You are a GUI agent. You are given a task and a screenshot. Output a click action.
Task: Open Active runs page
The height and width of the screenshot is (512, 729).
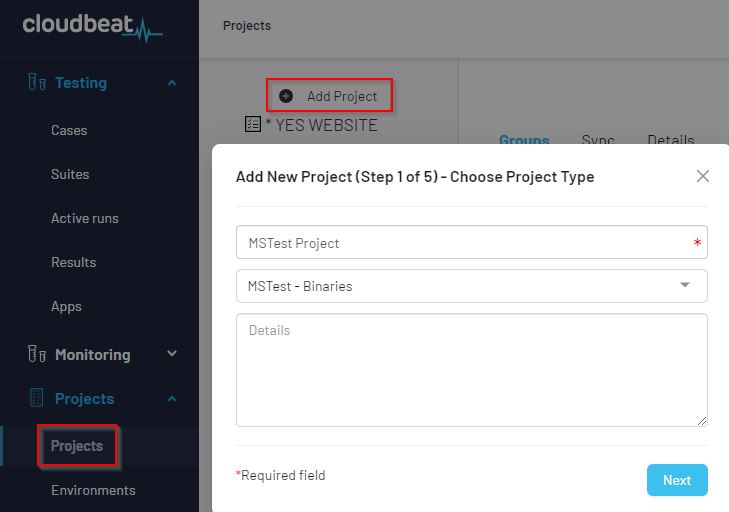(x=84, y=218)
